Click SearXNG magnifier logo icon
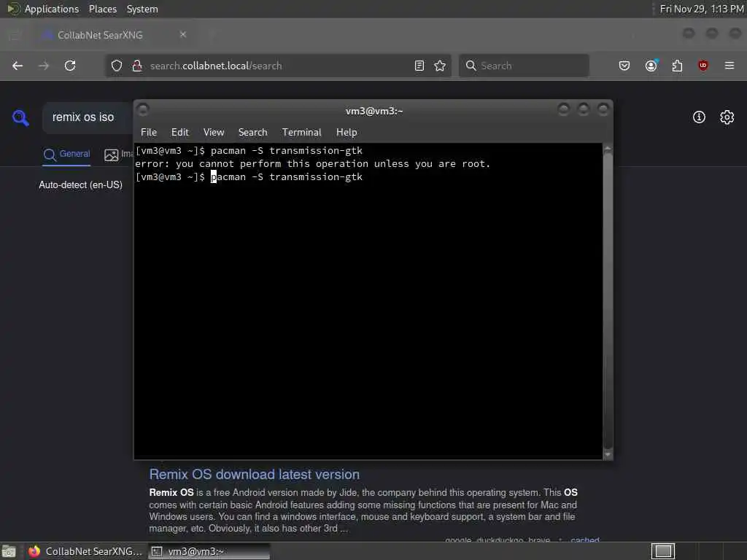The image size is (747, 560). 20,117
